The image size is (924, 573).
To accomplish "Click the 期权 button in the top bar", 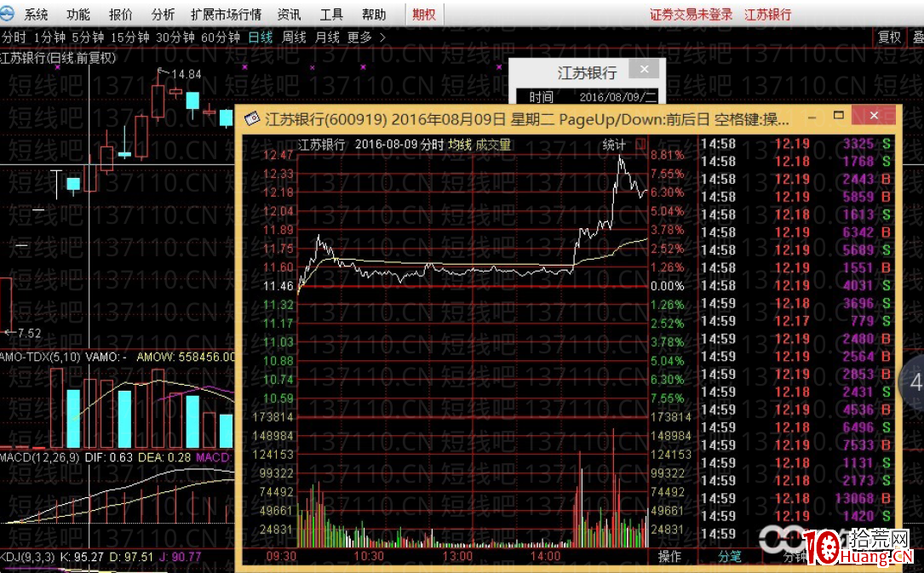I will click(423, 14).
